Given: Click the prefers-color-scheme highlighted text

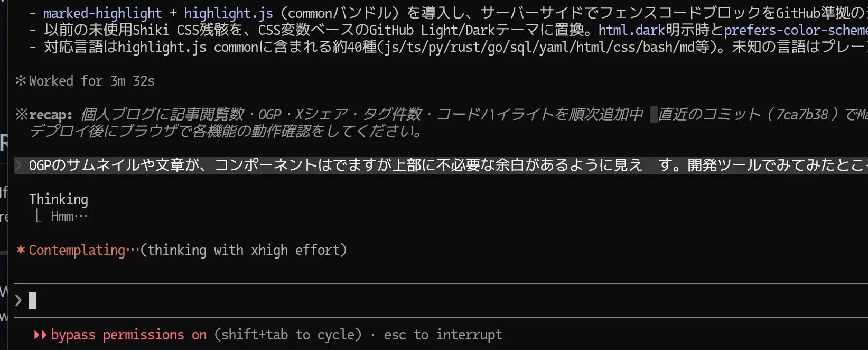Looking at the screenshot, I should 795,30.
